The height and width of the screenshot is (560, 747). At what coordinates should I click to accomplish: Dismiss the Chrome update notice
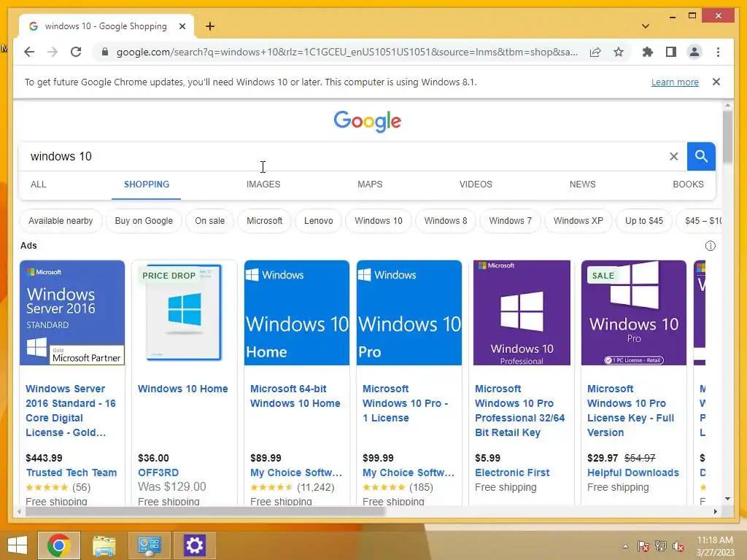tap(716, 82)
